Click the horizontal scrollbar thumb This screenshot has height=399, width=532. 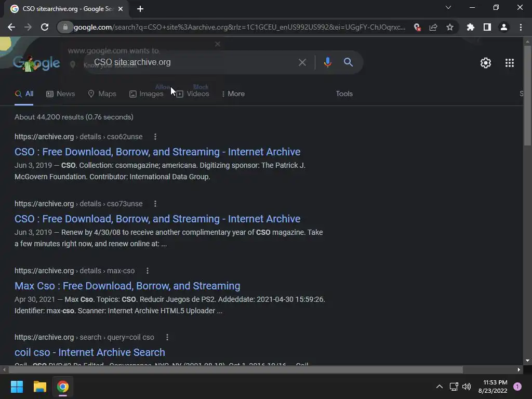(x=235, y=369)
